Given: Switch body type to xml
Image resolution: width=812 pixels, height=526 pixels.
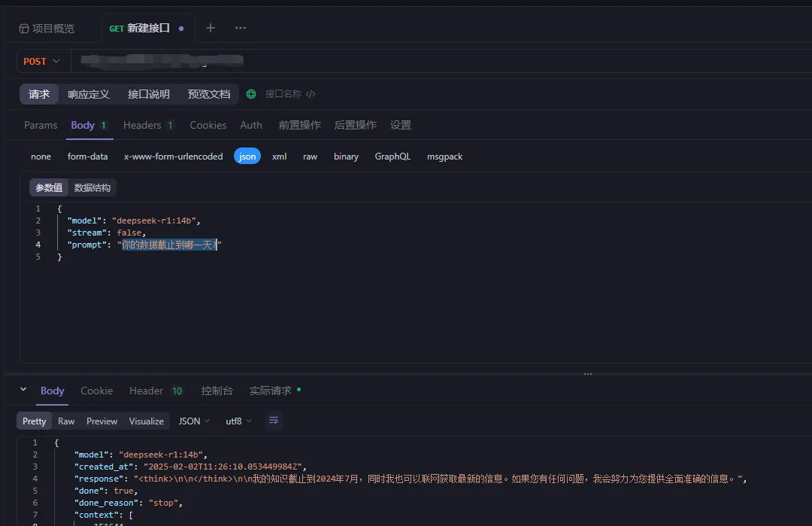Looking at the screenshot, I should (x=279, y=157).
